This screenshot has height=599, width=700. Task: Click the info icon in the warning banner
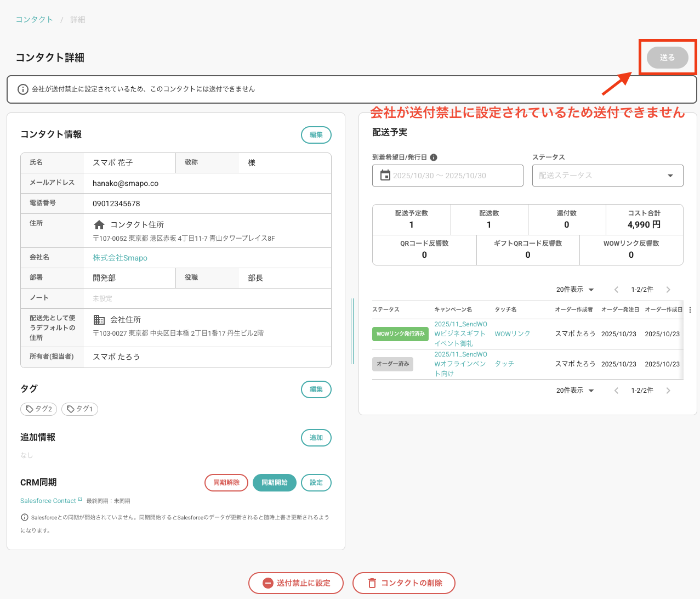tap(23, 89)
